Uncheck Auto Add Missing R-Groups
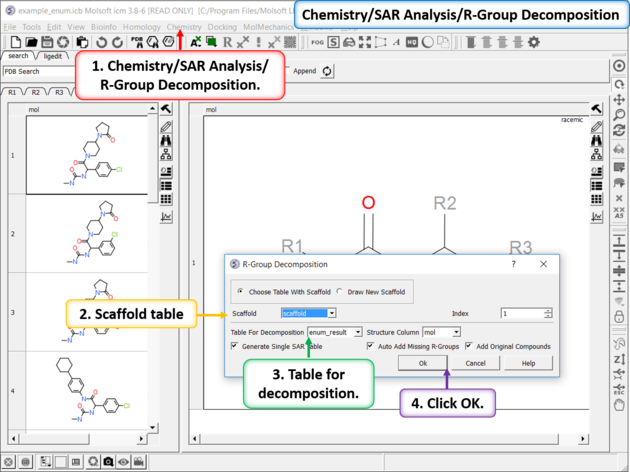The image size is (630, 472). tap(371, 346)
